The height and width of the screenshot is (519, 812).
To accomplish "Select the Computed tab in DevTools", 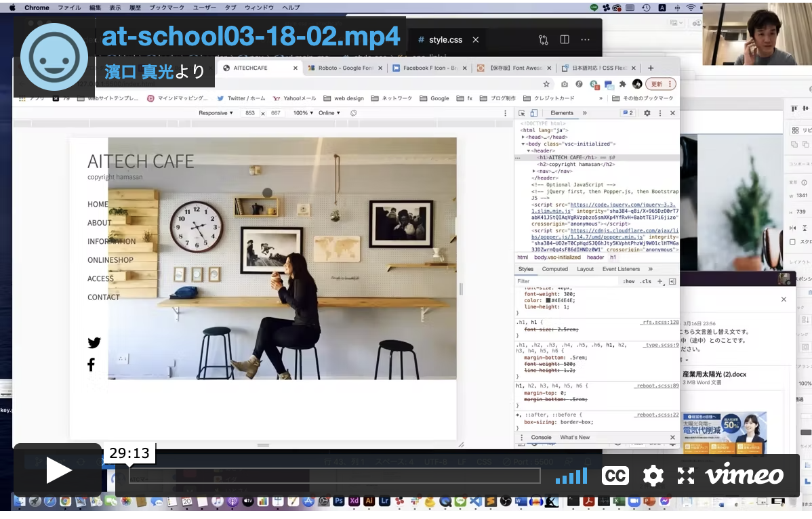I will [554, 269].
